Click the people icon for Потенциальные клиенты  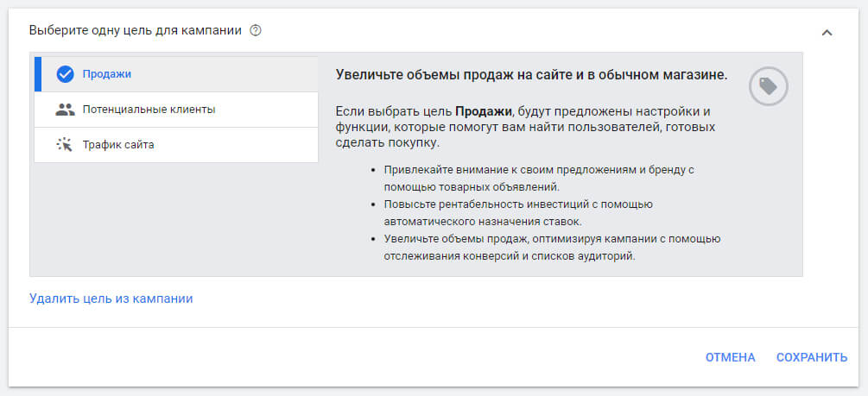tap(65, 110)
